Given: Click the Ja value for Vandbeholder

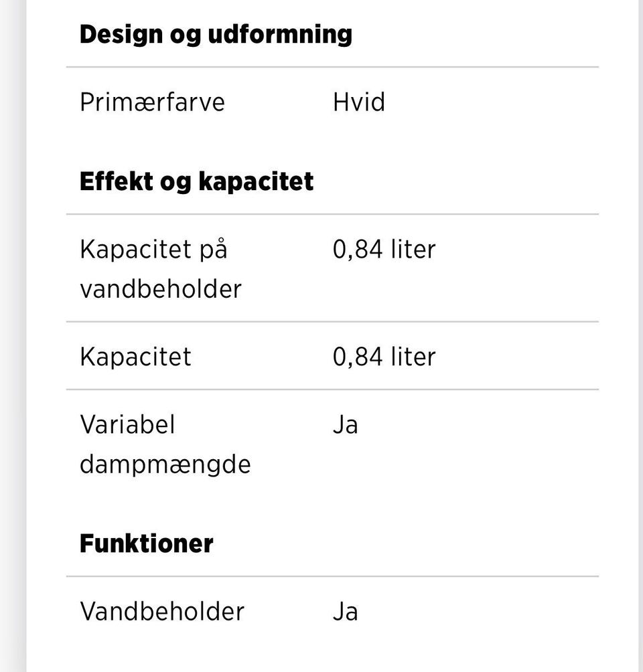Looking at the screenshot, I should tap(346, 612).
